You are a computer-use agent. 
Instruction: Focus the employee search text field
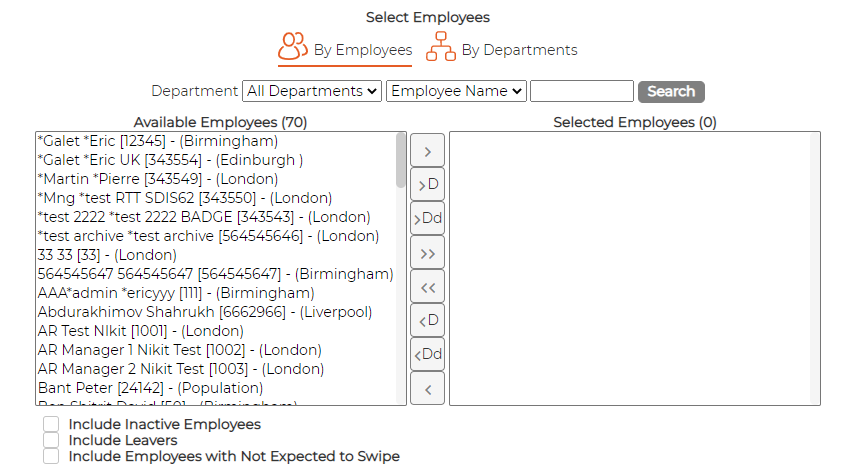[x=582, y=91]
